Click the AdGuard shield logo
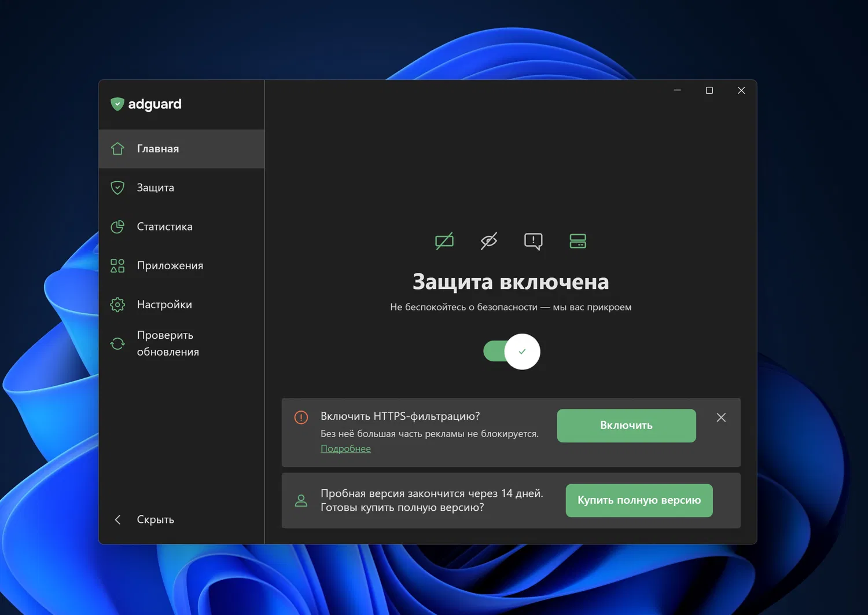 117,104
